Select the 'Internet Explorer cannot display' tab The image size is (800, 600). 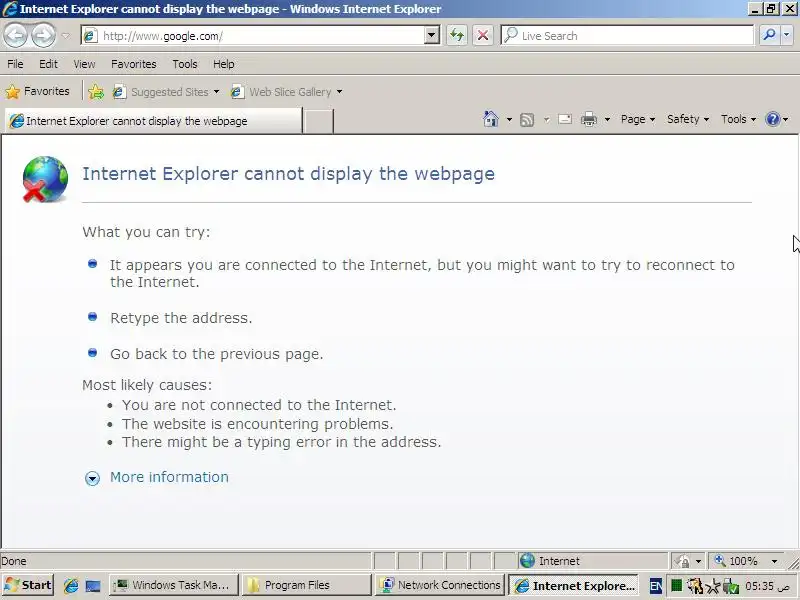click(153, 121)
